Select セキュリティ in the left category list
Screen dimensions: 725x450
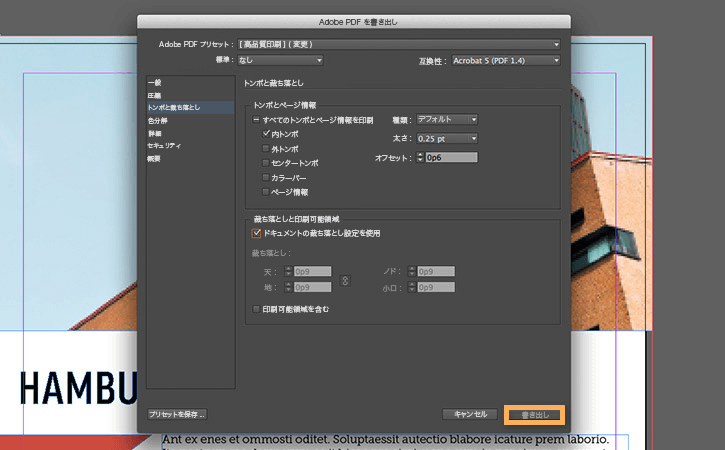190,146
